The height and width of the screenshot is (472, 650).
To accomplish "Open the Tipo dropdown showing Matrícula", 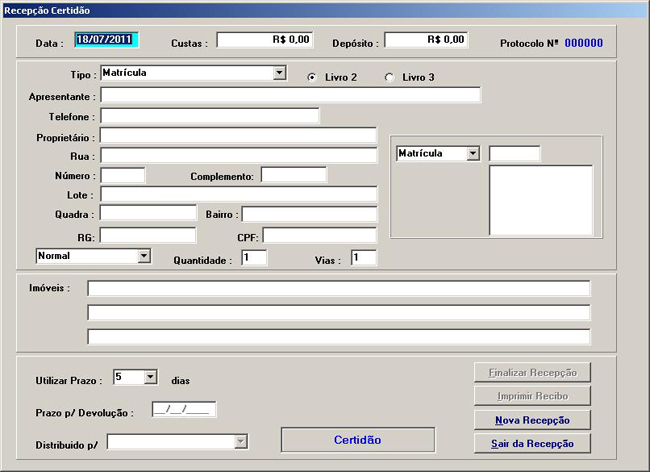I will [279, 73].
